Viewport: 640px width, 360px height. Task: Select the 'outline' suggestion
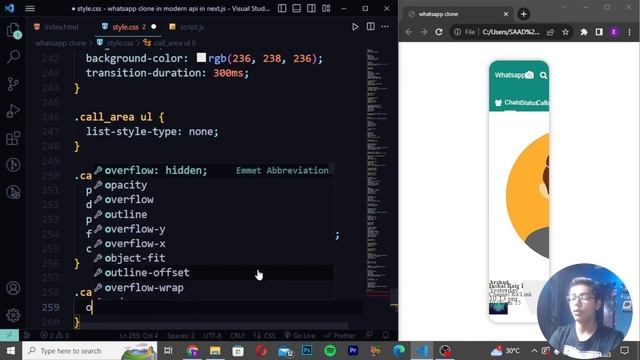213,214
